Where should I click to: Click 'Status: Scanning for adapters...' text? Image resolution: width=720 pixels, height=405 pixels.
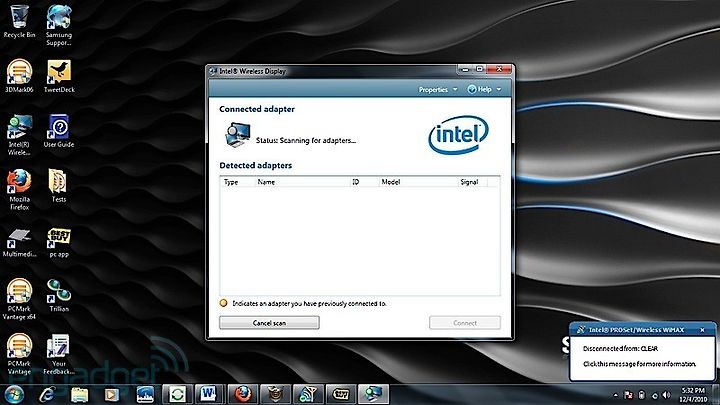(305, 141)
